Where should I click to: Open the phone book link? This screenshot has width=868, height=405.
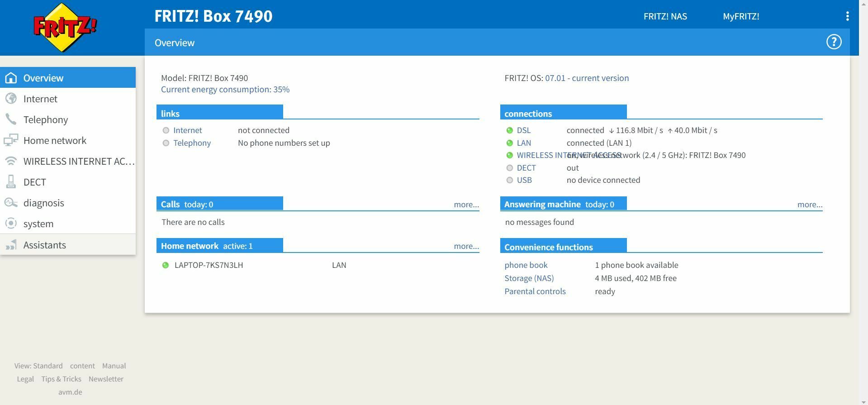point(526,265)
